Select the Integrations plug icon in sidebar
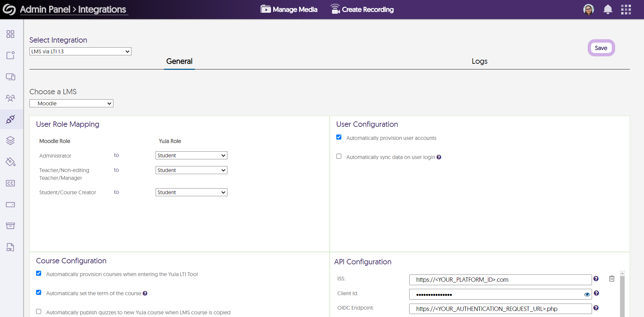 pyautogui.click(x=10, y=119)
